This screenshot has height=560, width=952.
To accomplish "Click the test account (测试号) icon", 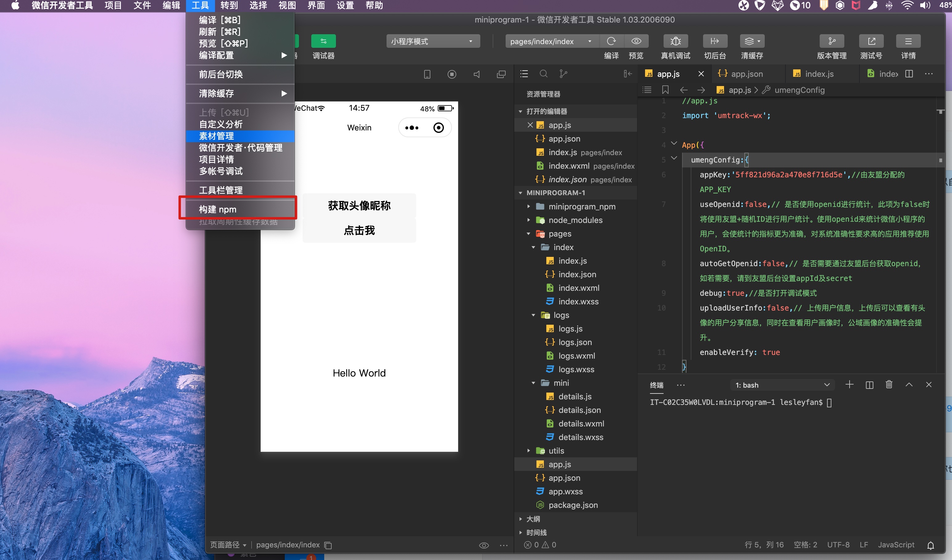I will click(x=871, y=41).
